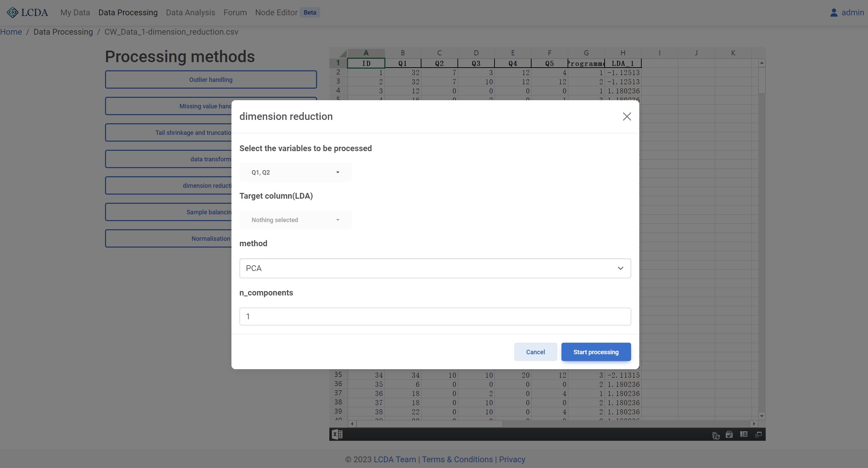Open the My Data menu item
Viewport: 868px width, 468px height.
(x=75, y=13)
